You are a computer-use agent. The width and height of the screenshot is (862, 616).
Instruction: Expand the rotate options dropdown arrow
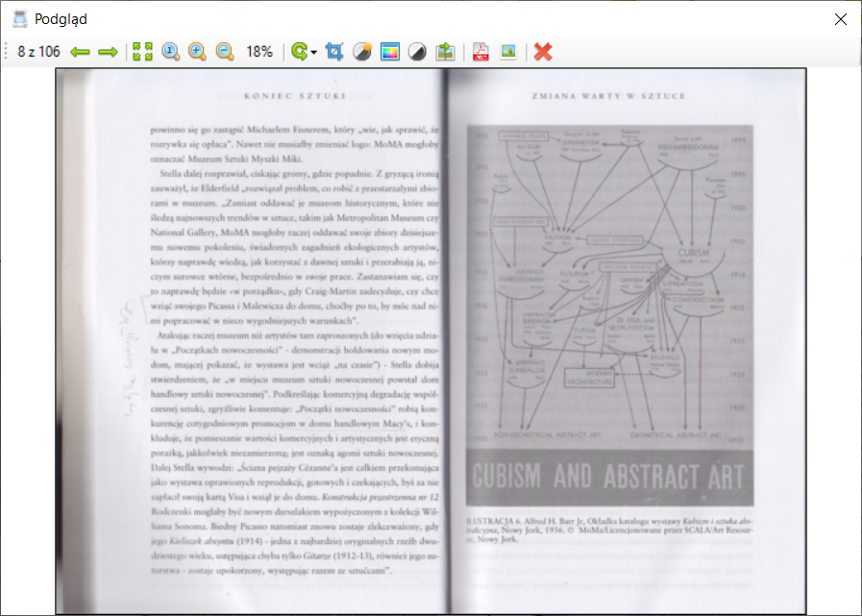coord(314,53)
